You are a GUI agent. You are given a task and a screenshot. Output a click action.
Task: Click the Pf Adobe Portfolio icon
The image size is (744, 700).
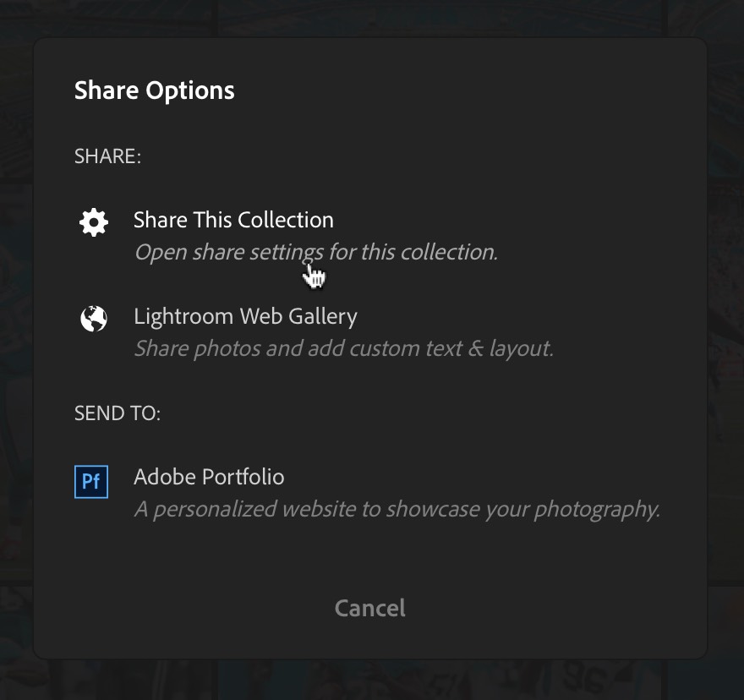pos(91,482)
